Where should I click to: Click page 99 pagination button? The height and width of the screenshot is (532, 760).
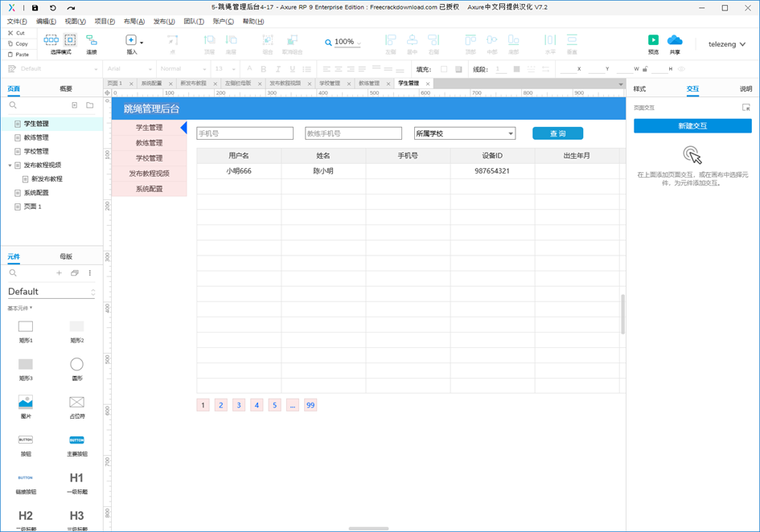[310, 405]
